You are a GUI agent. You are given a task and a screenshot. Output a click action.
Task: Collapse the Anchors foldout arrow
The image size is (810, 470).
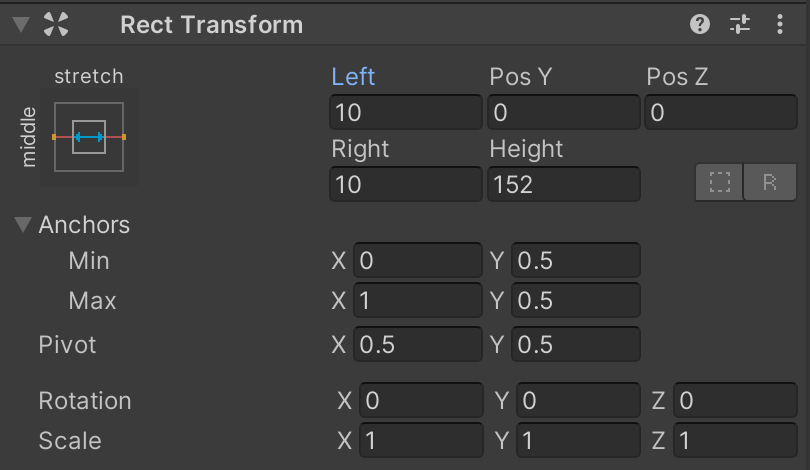[23, 225]
